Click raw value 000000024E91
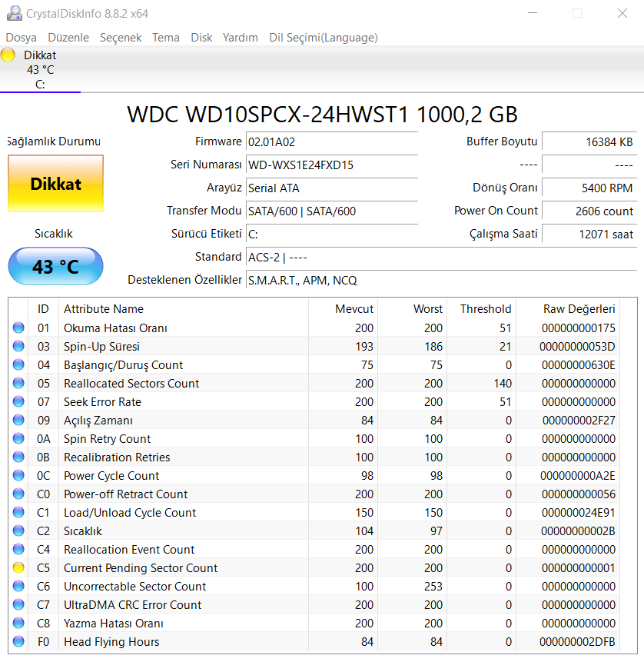Image resolution: width=644 pixels, height=662 pixels. 579,513
